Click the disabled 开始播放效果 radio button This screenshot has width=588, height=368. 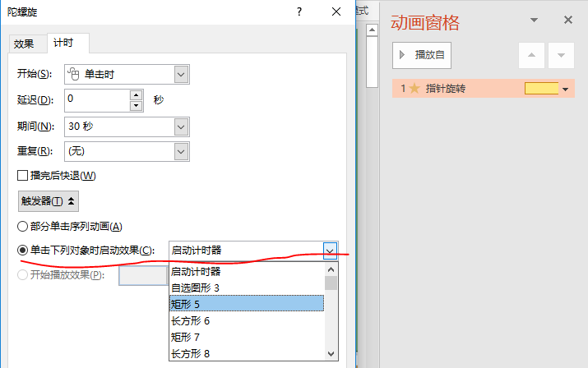[22, 274]
